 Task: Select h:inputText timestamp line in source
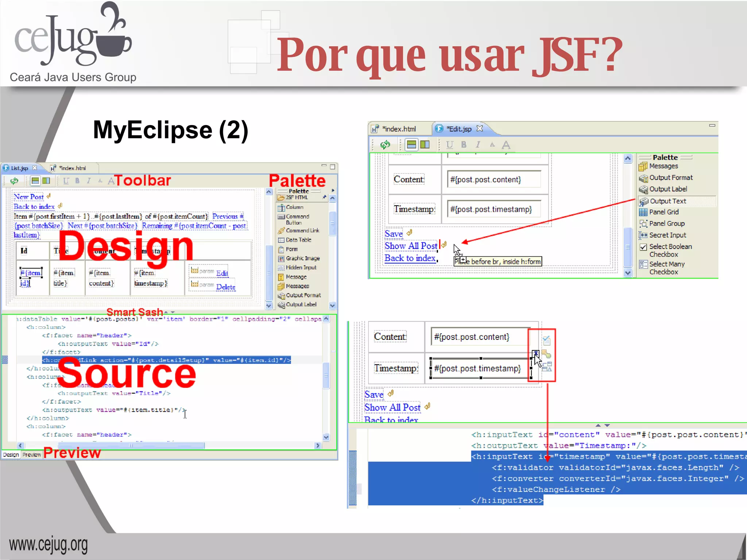pyautogui.click(x=608, y=457)
